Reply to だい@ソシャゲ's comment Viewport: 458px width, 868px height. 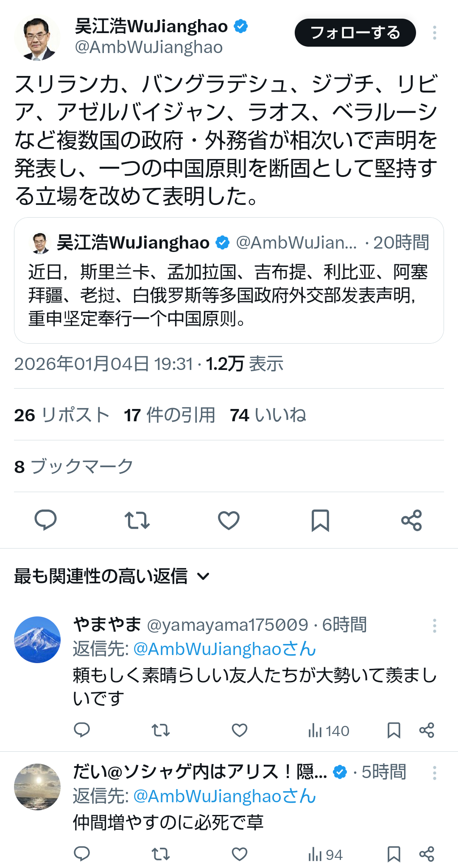click(82, 854)
